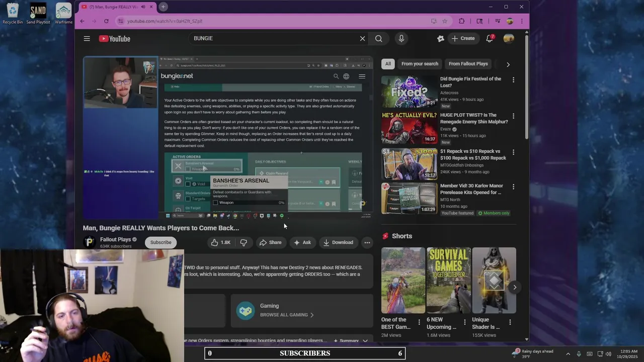Open Karlov Manor Prerelease Kits thumbnail
The image size is (644, 362).
pyautogui.click(x=410, y=198)
